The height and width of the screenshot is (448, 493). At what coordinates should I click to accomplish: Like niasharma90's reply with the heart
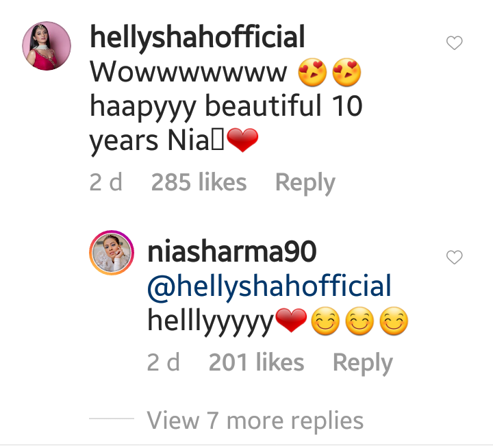[455, 258]
